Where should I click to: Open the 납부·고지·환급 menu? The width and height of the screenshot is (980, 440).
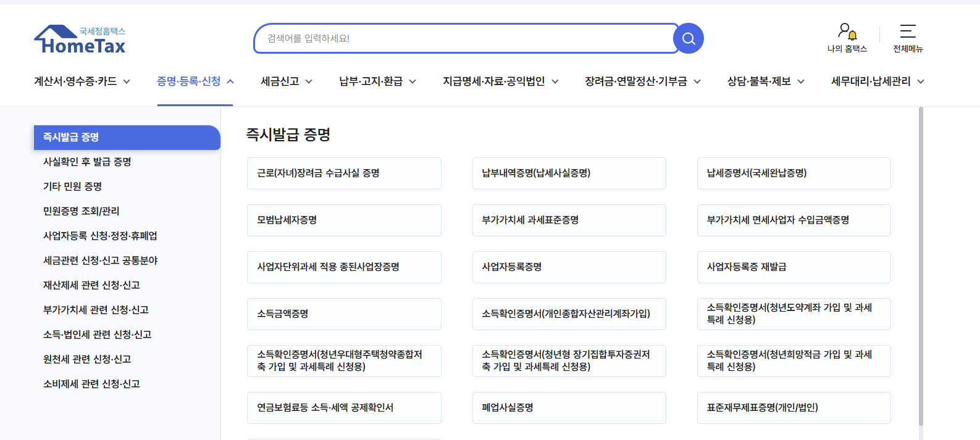tap(371, 81)
